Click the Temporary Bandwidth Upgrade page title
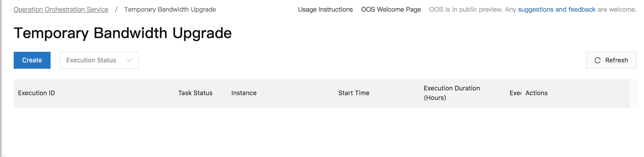Viewport: 644px width, 157px height. pyautogui.click(x=123, y=33)
